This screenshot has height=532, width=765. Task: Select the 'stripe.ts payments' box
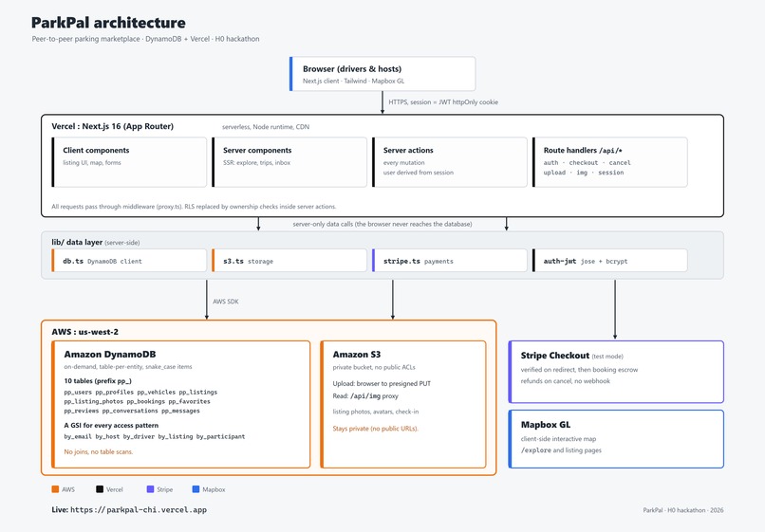click(449, 261)
